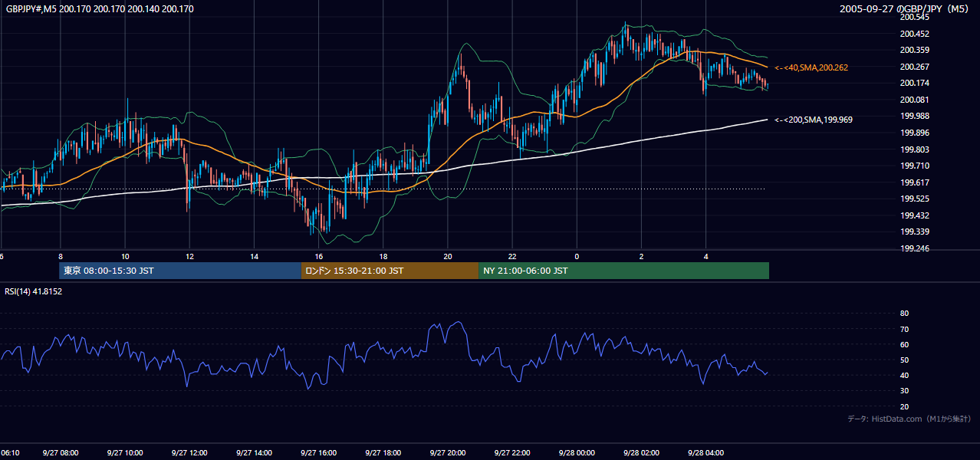Click the 9/27 22:00 time axis label
The image size is (980, 460).
click(x=512, y=453)
